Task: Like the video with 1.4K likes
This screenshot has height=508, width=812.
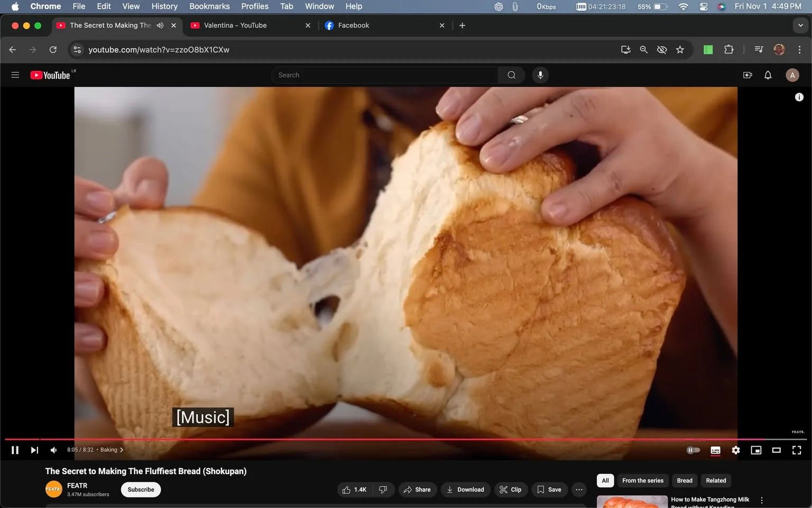Action: point(355,489)
